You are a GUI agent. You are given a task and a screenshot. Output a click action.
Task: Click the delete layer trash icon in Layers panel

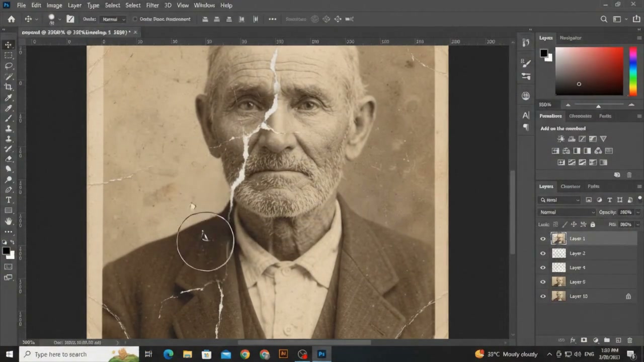629,340
